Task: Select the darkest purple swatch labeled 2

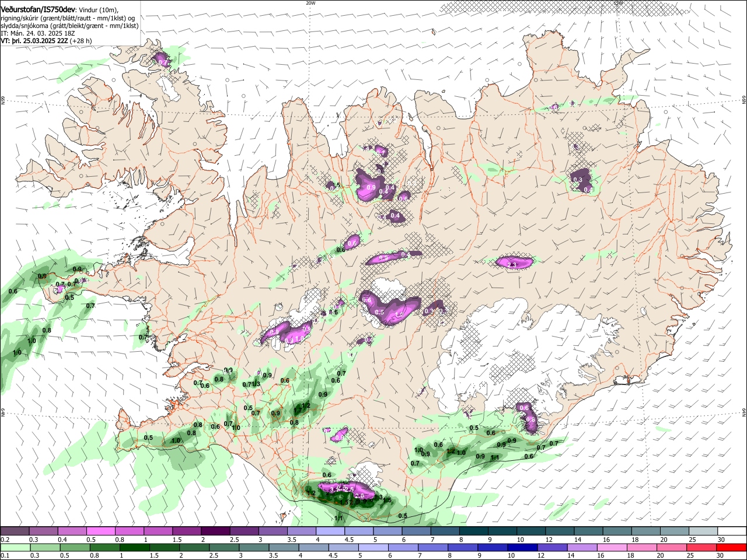Action: [x=215, y=531]
